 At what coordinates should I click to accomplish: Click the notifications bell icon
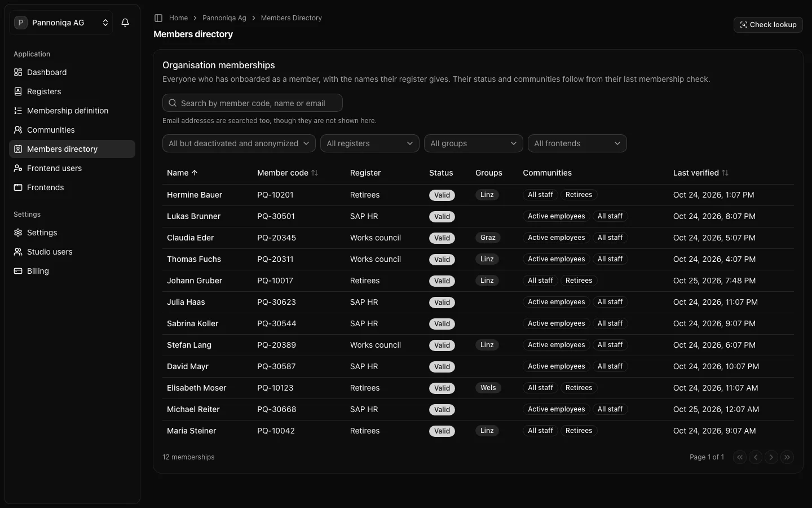click(x=125, y=23)
